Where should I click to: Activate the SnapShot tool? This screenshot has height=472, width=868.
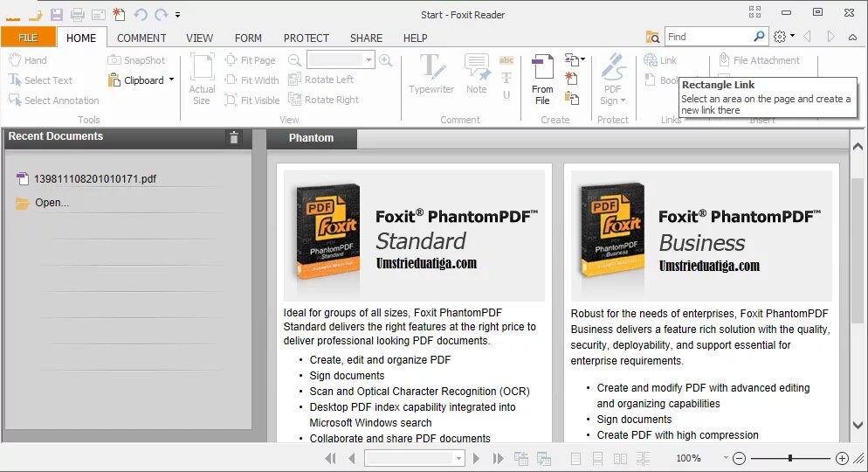(x=136, y=59)
